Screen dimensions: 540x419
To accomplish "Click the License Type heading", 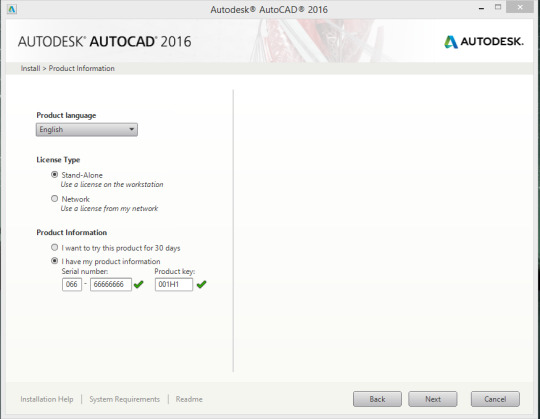I will (58, 160).
